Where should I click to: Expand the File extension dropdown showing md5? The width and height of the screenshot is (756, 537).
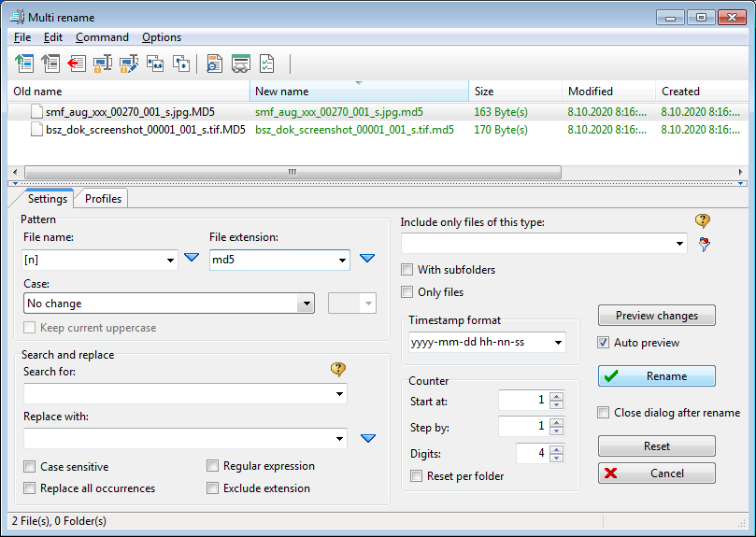point(342,261)
